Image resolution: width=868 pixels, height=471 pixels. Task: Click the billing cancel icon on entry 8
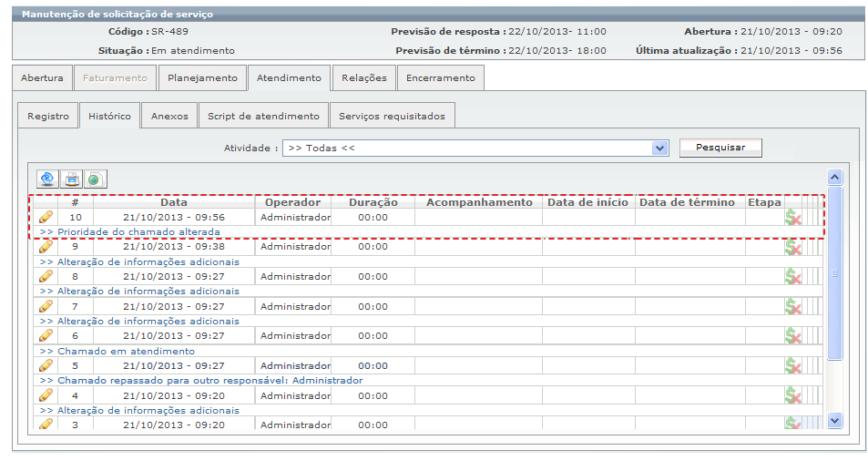coord(792,276)
